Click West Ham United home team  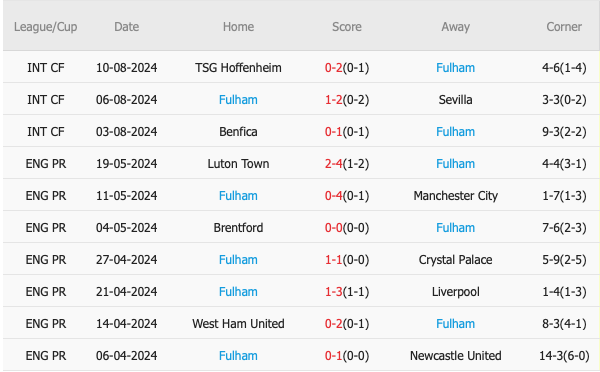(x=238, y=324)
